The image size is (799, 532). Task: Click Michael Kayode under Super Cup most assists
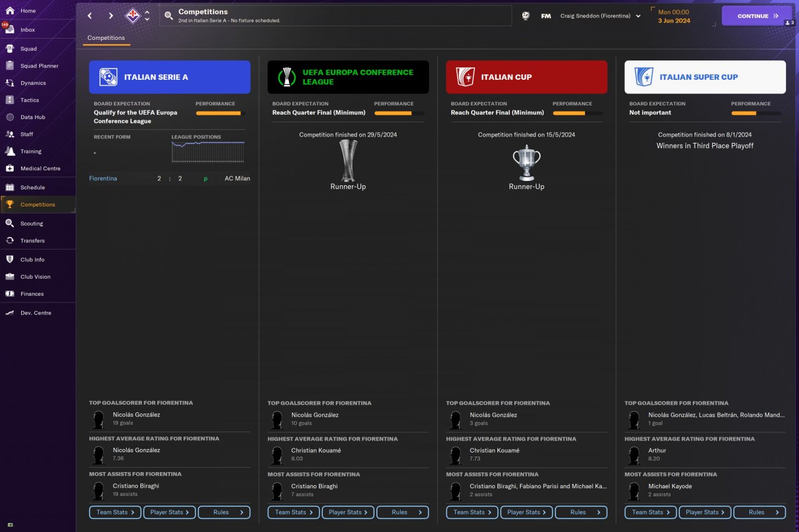[x=670, y=486]
